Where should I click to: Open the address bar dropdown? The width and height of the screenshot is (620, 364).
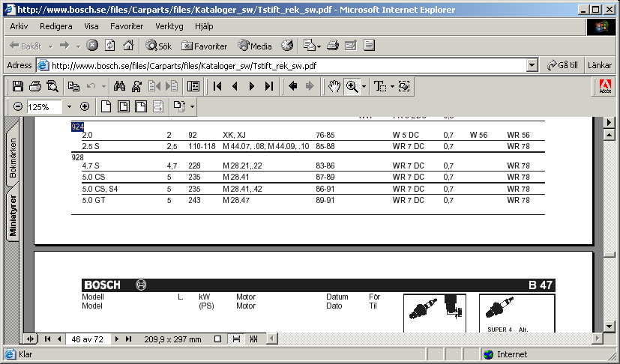pos(532,66)
